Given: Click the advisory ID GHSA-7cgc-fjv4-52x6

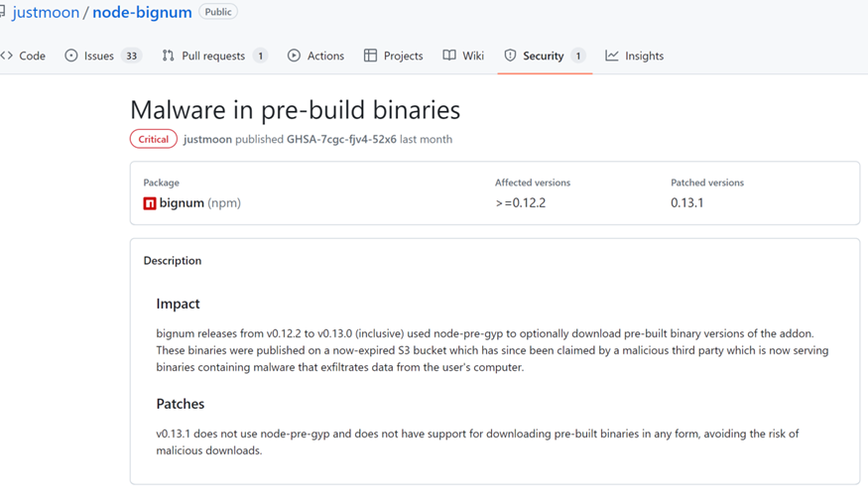Looking at the screenshot, I should coord(341,139).
